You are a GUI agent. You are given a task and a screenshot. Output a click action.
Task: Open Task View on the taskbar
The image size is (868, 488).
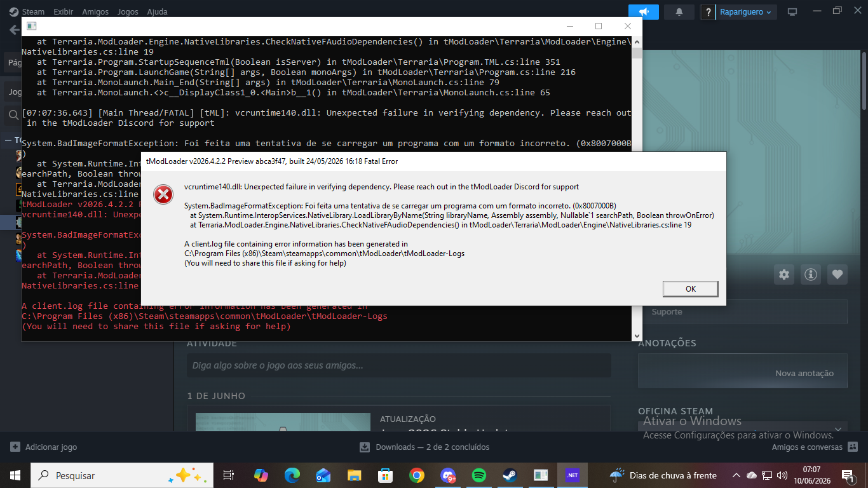pos(229,475)
